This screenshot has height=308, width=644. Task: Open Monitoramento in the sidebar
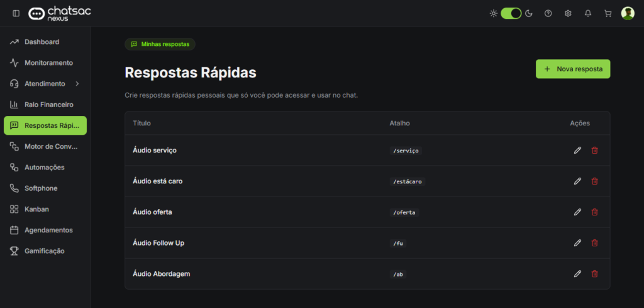coord(45,63)
